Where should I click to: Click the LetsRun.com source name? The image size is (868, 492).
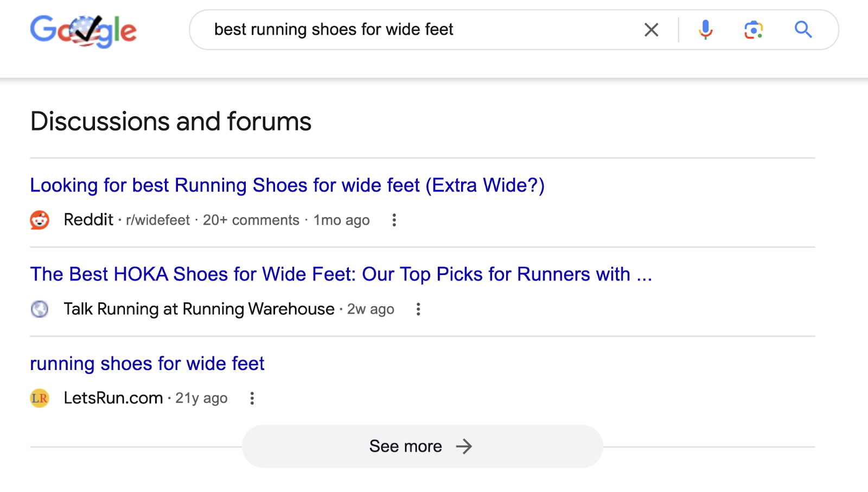[x=113, y=398]
